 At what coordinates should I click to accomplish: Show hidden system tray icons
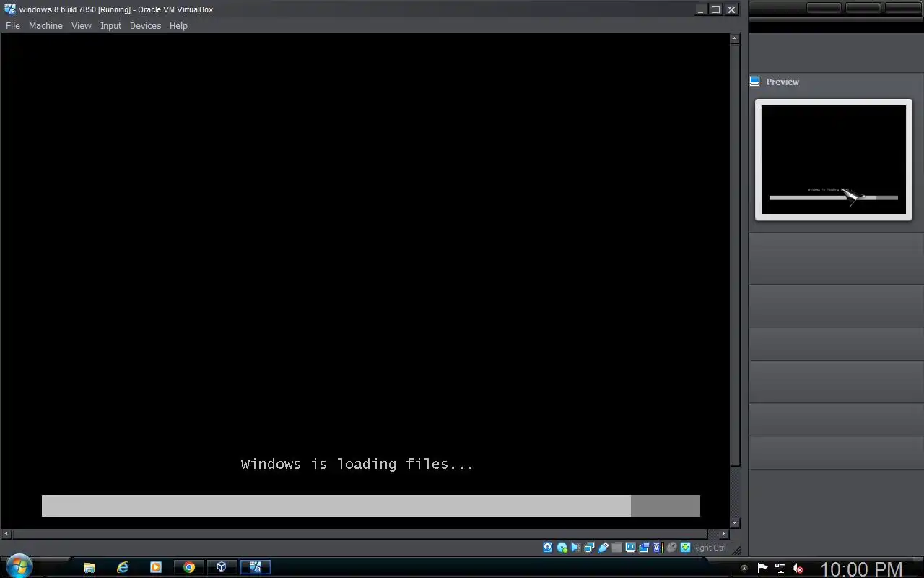(744, 569)
